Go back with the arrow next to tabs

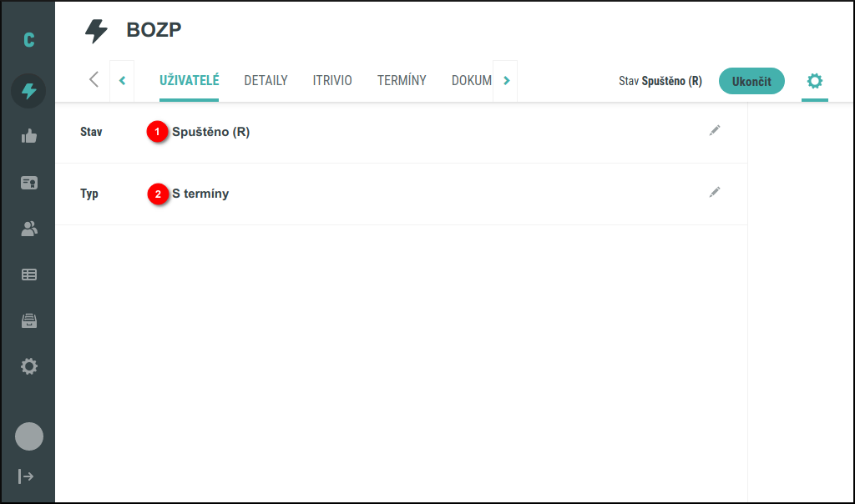(93, 79)
